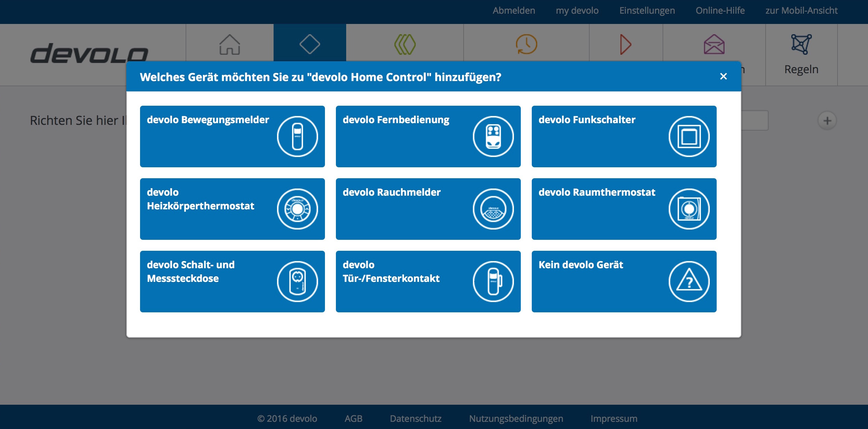
Task: Open Datenschutz footer link
Action: point(415,418)
